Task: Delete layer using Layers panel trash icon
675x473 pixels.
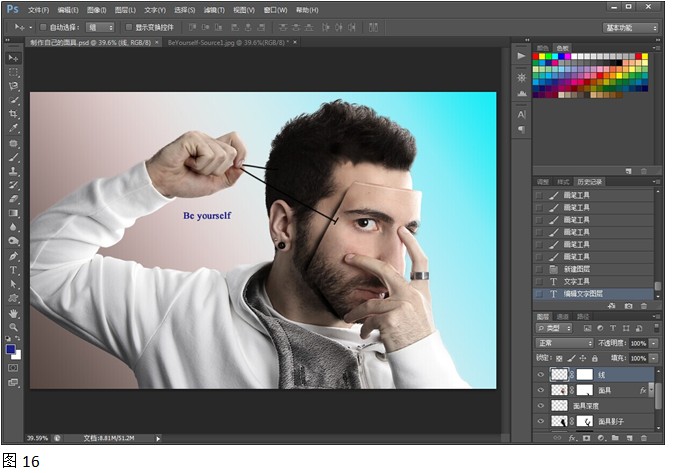Action: tap(644, 438)
